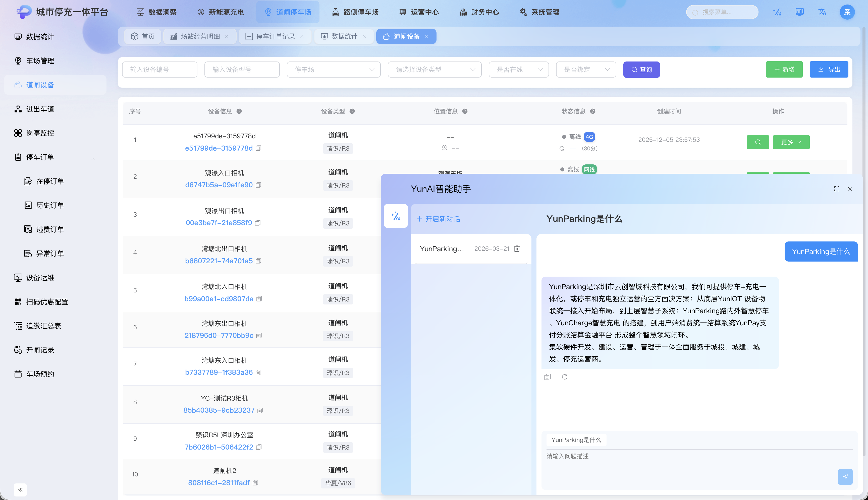
Task: Collapse the sidebar with double-arrow button
Action: click(20, 490)
